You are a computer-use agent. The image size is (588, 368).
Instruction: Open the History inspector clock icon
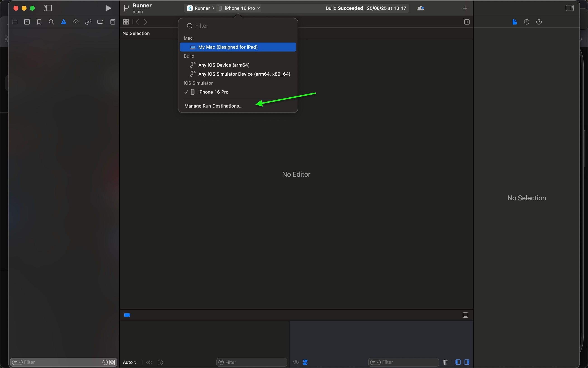point(526,22)
